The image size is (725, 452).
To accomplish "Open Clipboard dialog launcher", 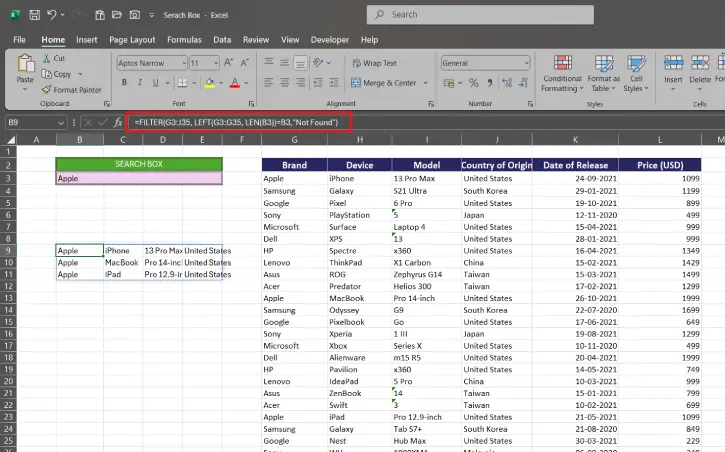I will tap(107, 104).
